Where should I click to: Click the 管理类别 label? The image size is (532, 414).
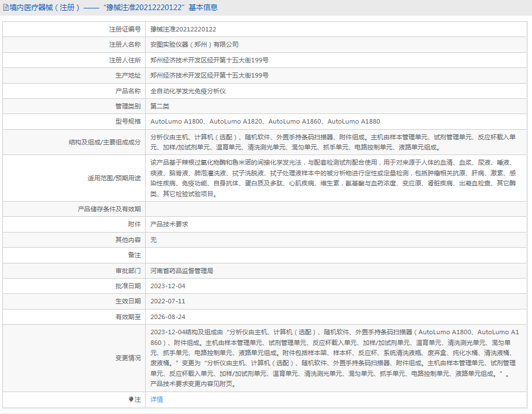tap(128, 106)
